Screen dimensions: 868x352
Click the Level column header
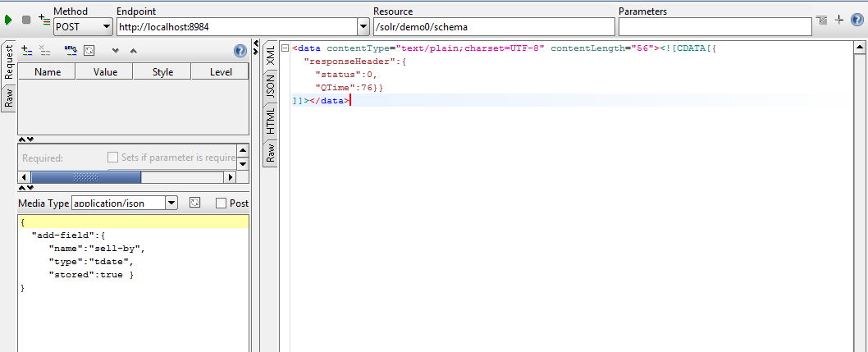coord(221,72)
